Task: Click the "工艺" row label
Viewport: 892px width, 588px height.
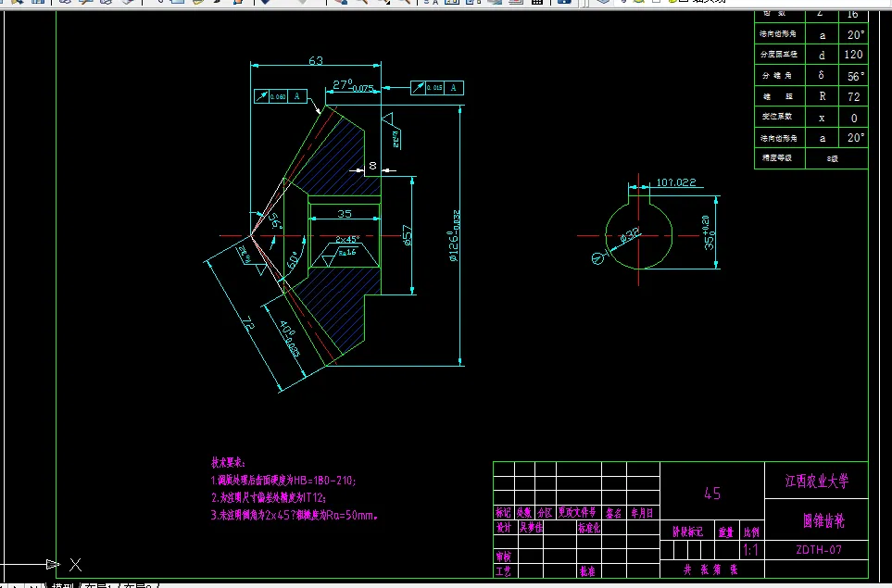Action: (504, 571)
